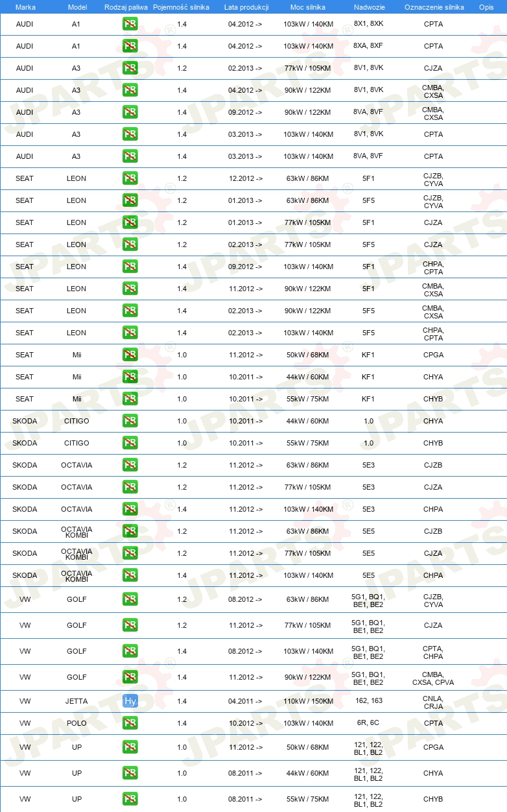
Task: Click fuel icon in AUDI A3 103kW 8VA, 8VF row
Action: (x=130, y=156)
